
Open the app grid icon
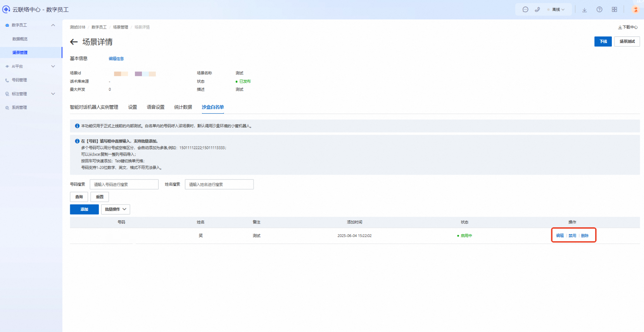615,9
